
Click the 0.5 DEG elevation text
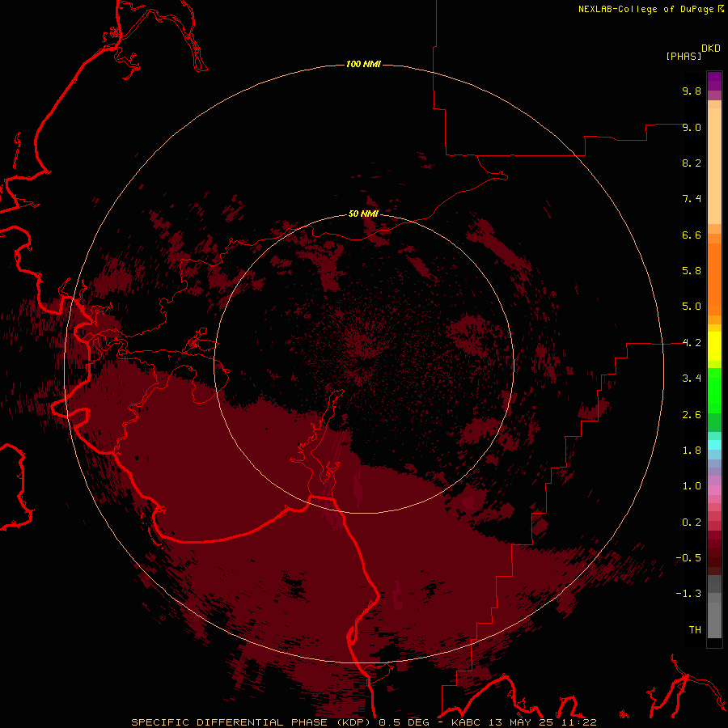[x=404, y=722]
